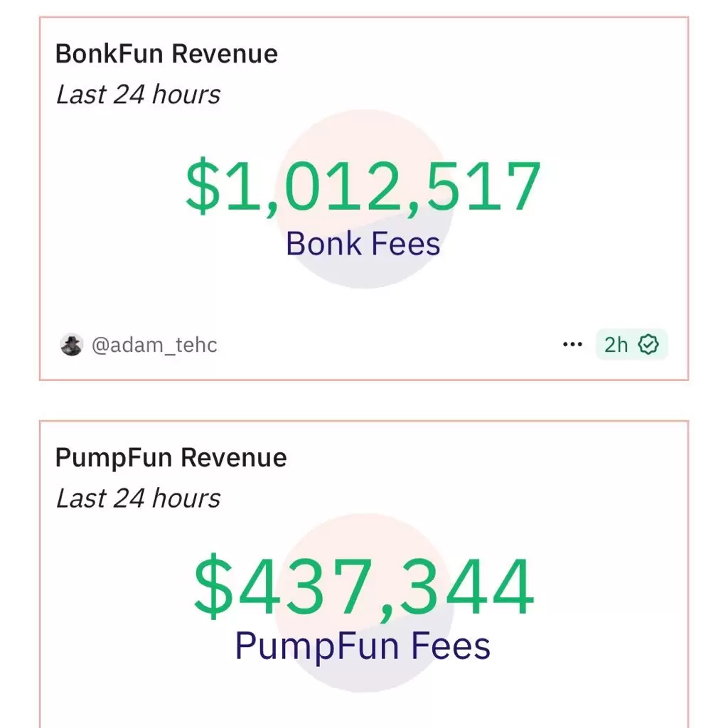Image resolution: width=728 pixels, height=728 pixels.
Task: Click BonkFun card's Last 24 hours subtitle
Action: [138, 95]
